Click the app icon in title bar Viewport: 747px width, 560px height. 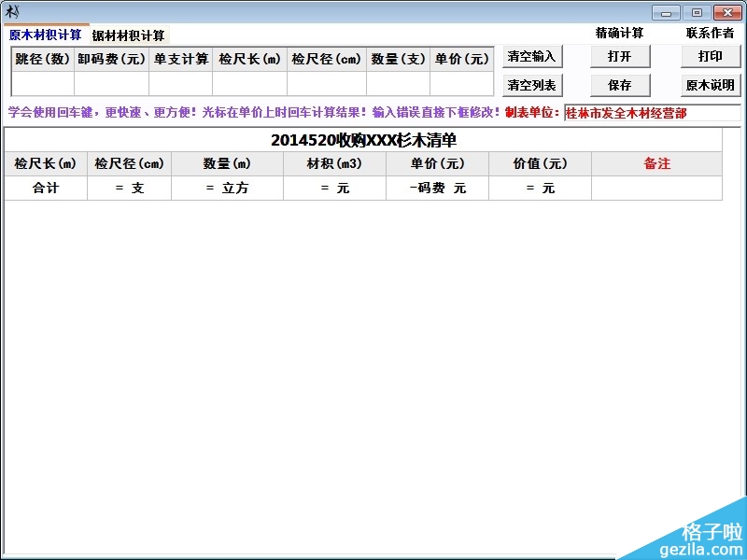point(13,11)
